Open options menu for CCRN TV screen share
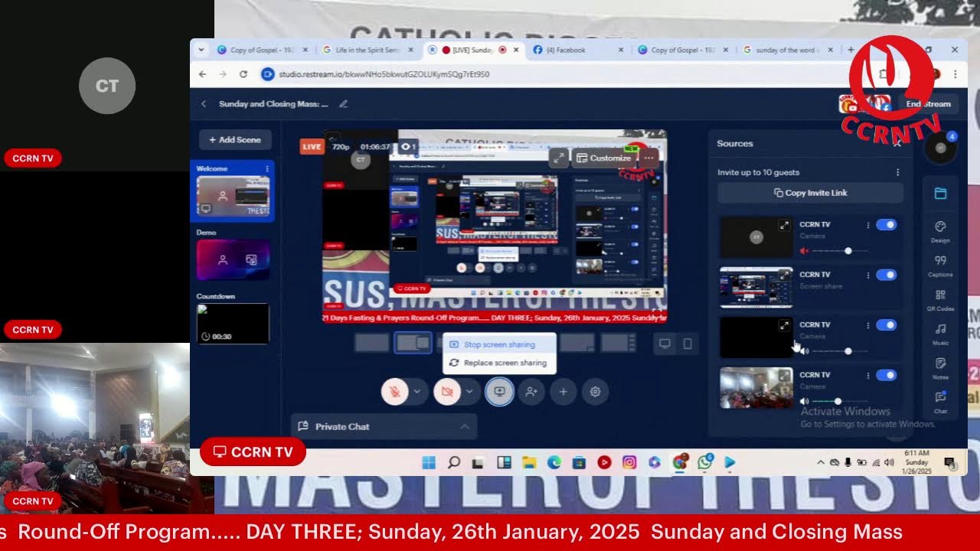 [867, 275]
